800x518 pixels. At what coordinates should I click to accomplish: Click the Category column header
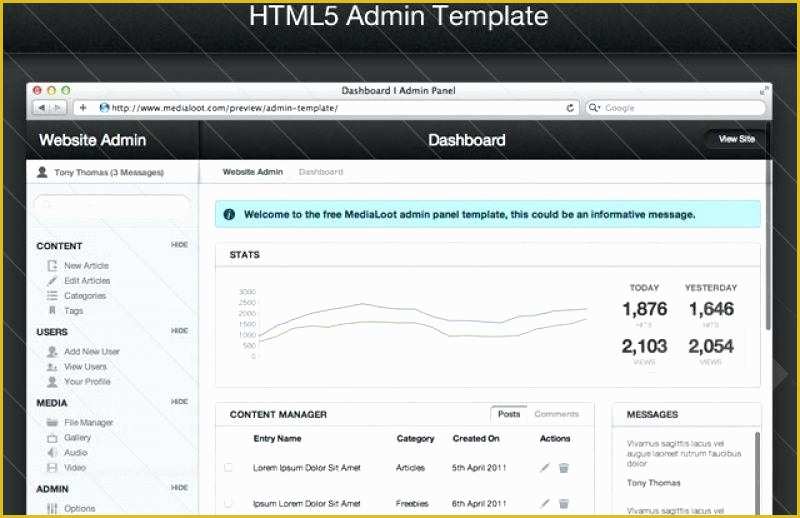(415, 438)
